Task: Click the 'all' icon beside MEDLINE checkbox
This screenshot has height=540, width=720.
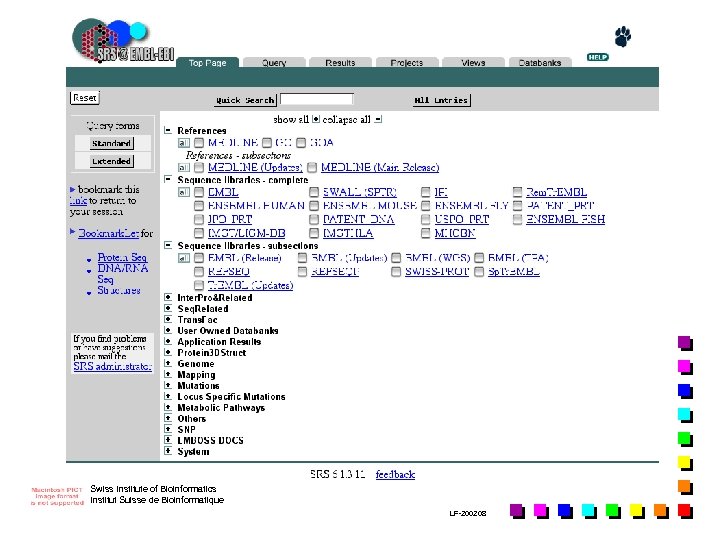Action: point(184,143)
